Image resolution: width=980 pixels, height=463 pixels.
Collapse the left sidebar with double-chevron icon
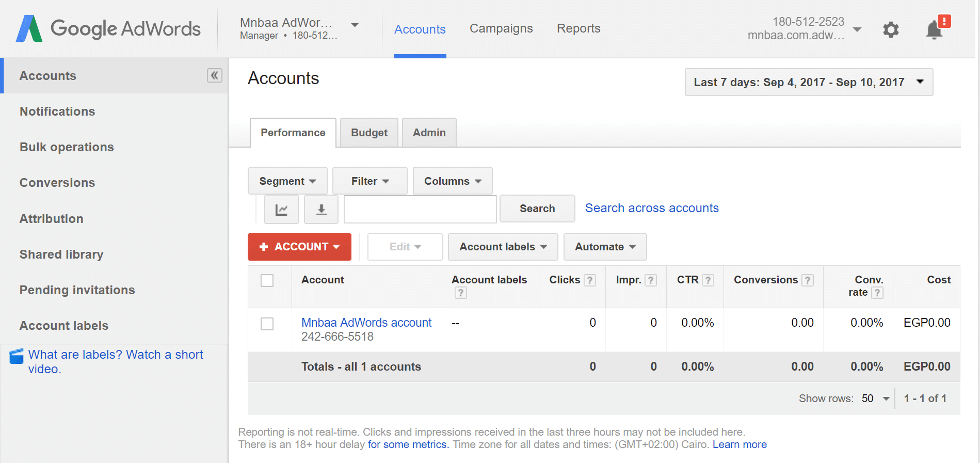point(215,75)
